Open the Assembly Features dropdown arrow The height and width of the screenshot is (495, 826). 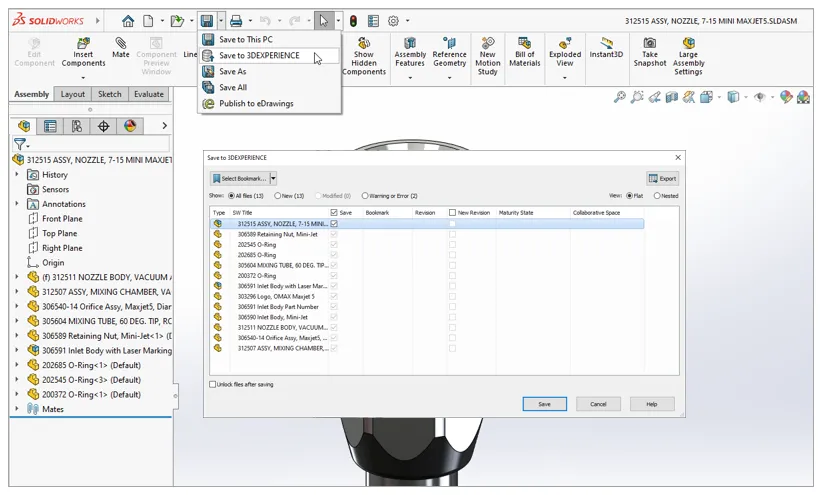tap(410, 78)
